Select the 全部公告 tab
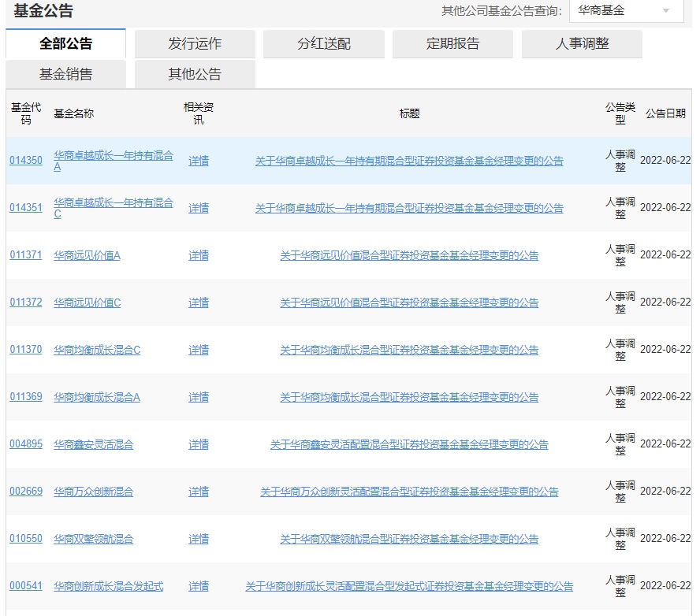Screen dimensions: 700x616 (65, 43)
